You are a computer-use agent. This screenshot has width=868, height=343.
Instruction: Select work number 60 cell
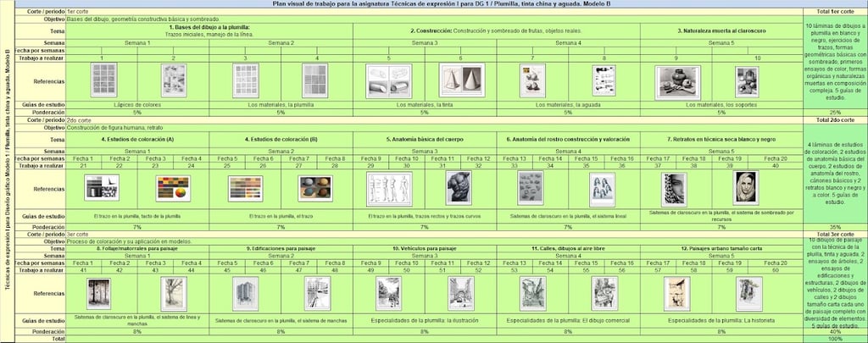pyautogui.click(x=775, y=270)
